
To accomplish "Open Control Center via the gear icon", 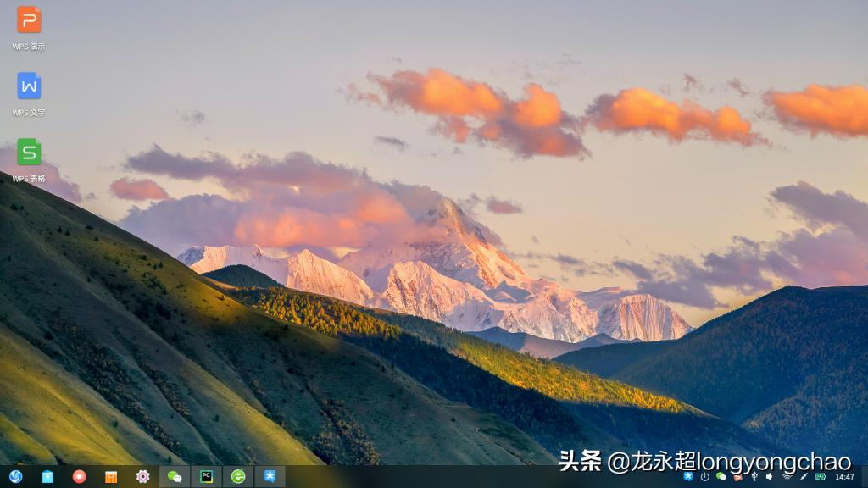I will click(x=142, y=476).
